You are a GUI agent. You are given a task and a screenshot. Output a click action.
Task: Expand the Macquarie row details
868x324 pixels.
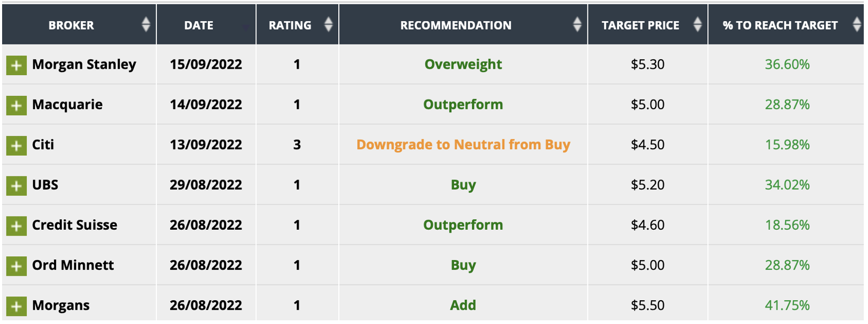click(16, 105)
